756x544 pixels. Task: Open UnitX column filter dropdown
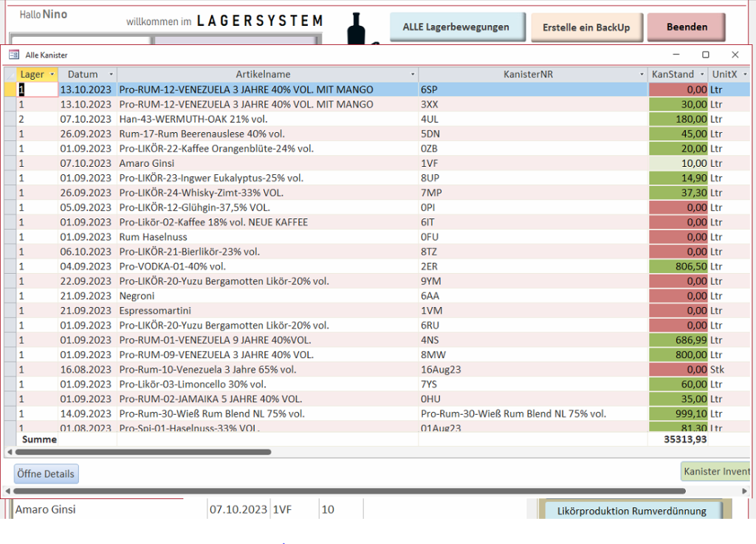pyautogui.click(x=745, y=75)
